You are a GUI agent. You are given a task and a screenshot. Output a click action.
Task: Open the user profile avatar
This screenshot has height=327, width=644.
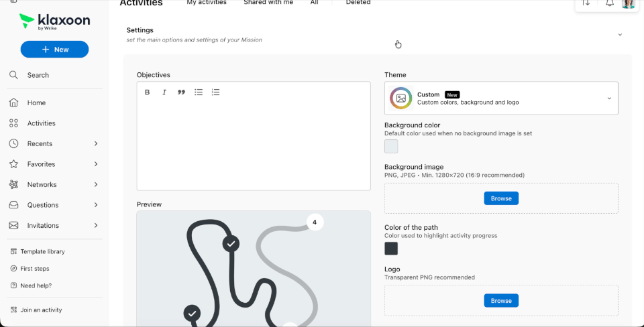click(629, 3)
